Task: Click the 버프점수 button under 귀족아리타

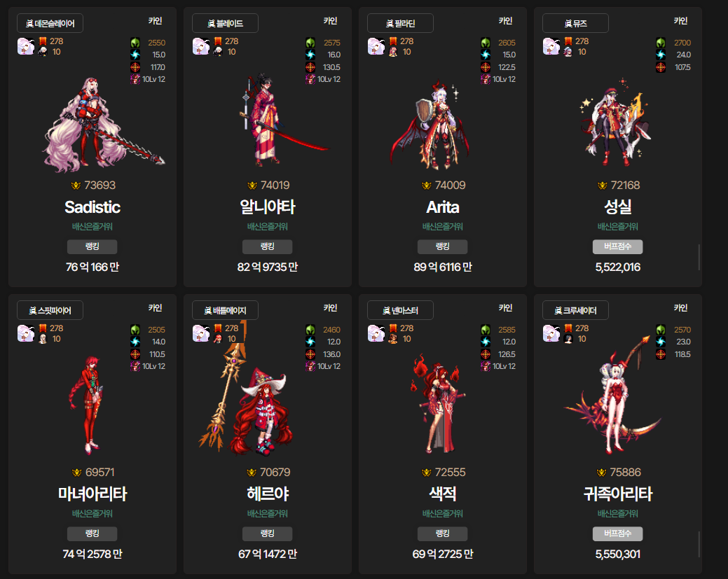Action: [617, 533]
